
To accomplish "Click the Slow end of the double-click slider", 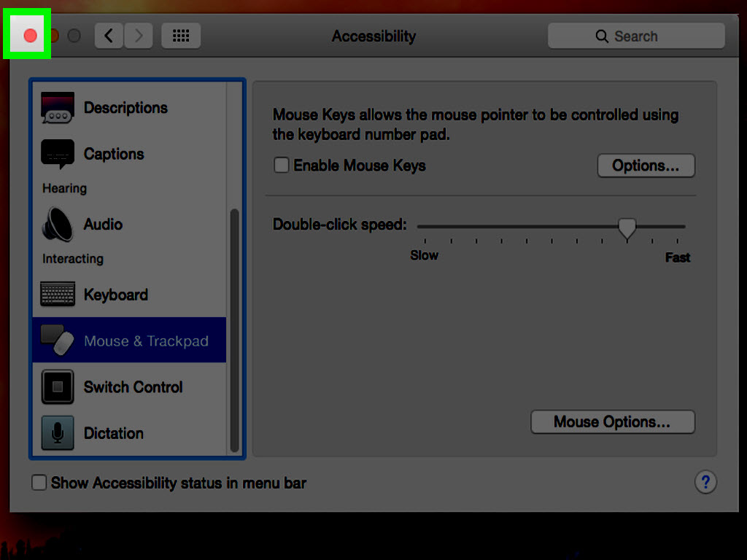I will pos(424,255).
